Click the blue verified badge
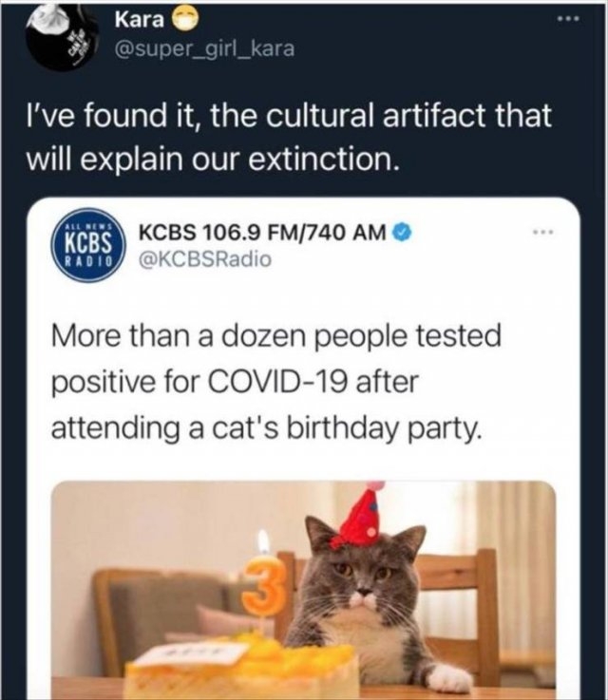 [x=404, y=232]
